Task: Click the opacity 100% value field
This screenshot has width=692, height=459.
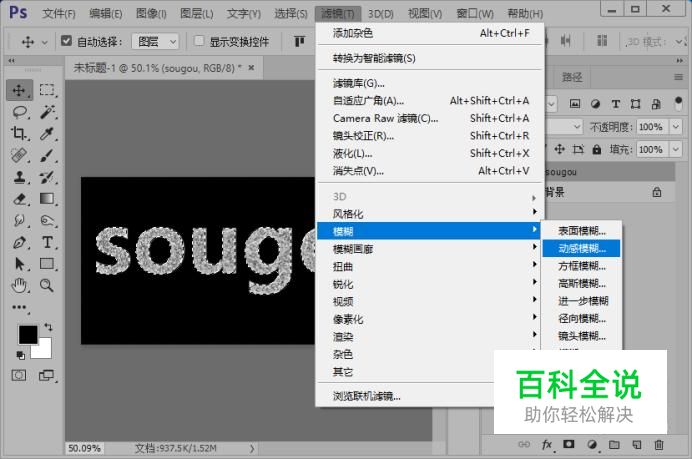Action: 651,127
